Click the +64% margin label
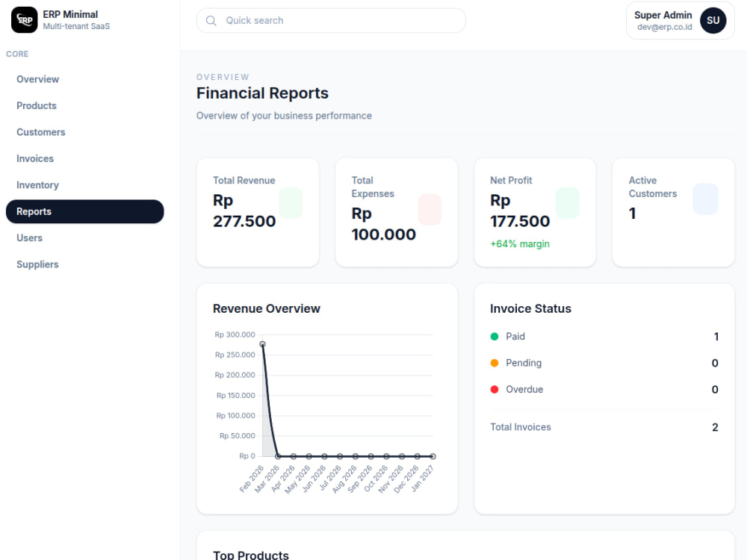Viewport: 747px width, 560px height. 520,244
